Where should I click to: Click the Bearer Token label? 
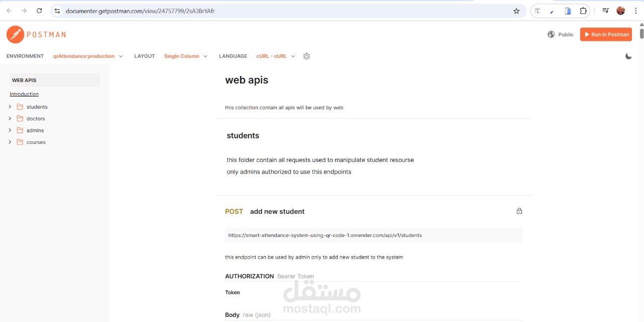point(295,276)
